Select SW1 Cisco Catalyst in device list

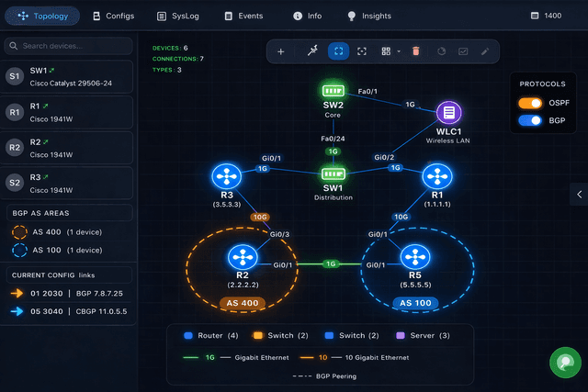pyautogui.click(x=69, y=75)
